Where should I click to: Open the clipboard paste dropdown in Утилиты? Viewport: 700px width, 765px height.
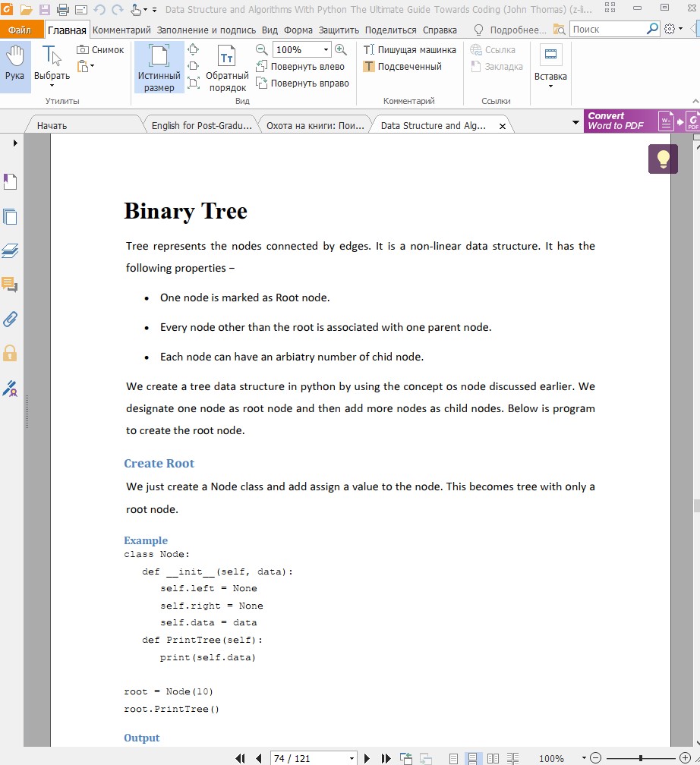pyautogui.click(x=85, y=66)
